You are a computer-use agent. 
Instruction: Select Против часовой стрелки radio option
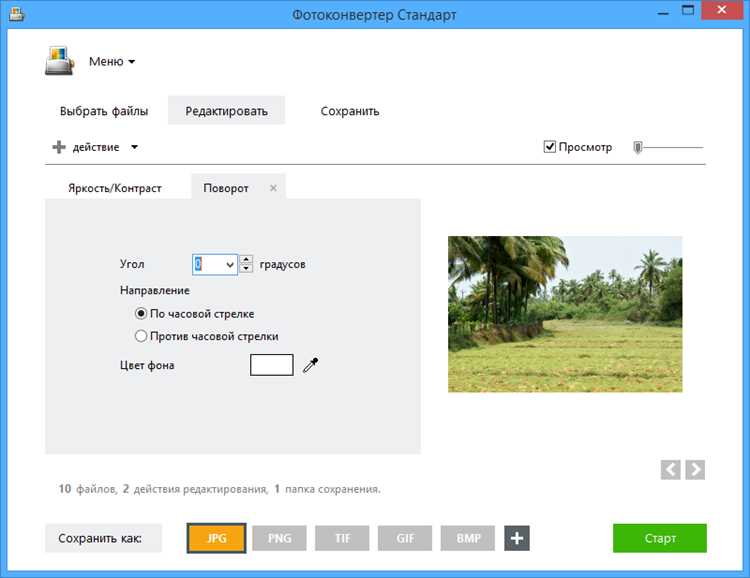click(141, 336)
